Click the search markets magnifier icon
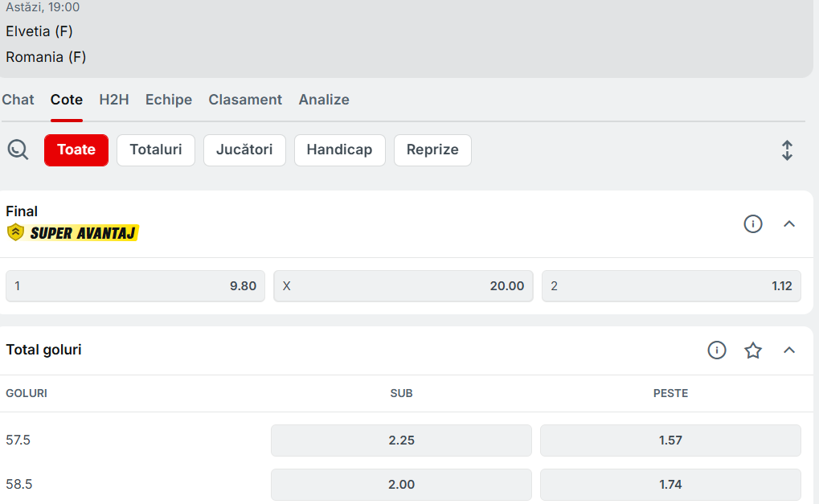 click(x=18, y=150)
